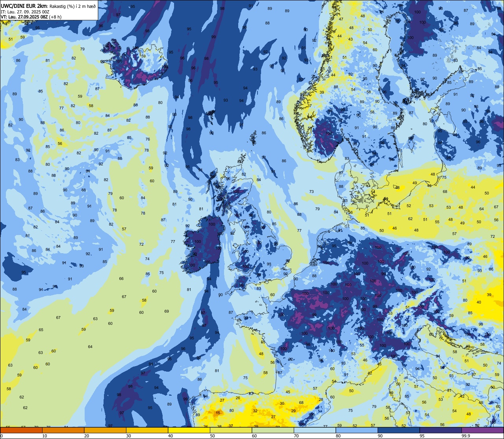Select the 90–95% dark blue legend swatch

[x=398, y=430]
